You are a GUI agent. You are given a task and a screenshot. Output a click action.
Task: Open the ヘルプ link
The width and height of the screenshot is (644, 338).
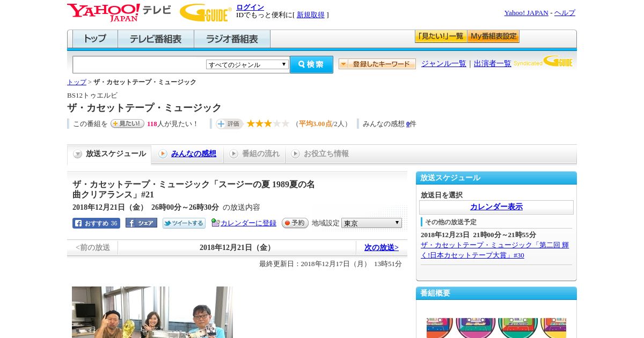[565, 12]
